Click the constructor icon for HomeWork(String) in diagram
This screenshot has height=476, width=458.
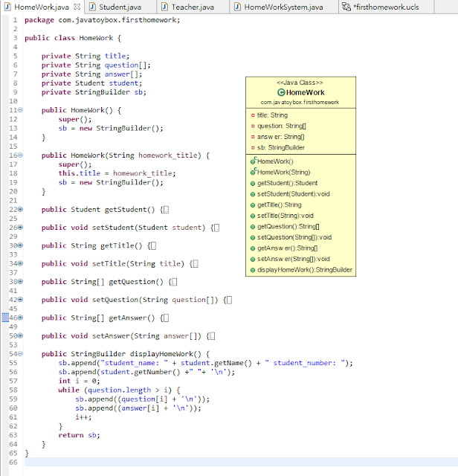[253, 172]
